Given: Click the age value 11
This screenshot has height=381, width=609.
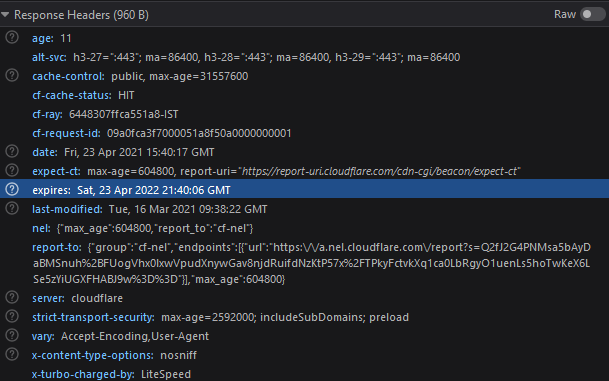Looking at the screenshot, I should (66, 38).
